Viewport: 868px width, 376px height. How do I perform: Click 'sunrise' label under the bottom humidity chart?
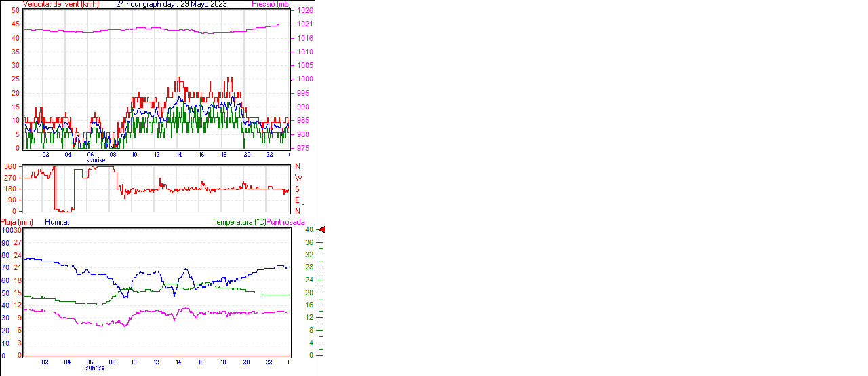point(95,368)
